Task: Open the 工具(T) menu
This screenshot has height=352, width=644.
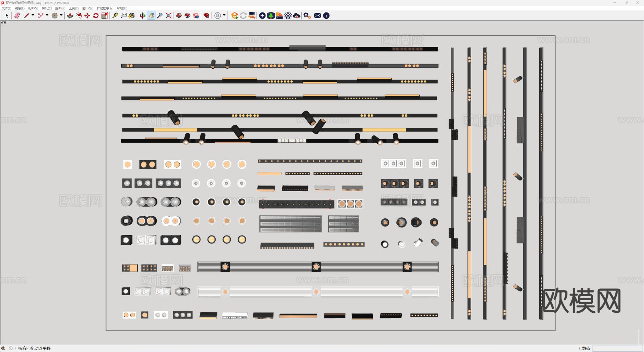Action: click(74, 8)
